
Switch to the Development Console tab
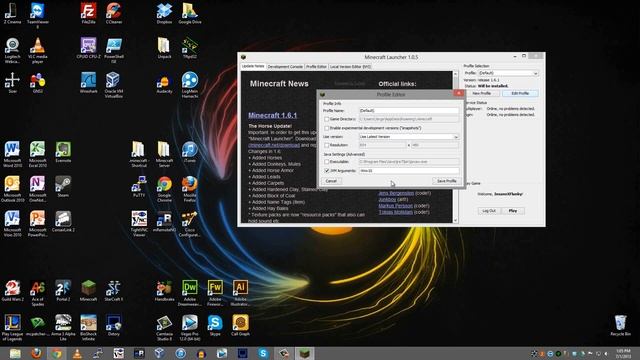285,67
